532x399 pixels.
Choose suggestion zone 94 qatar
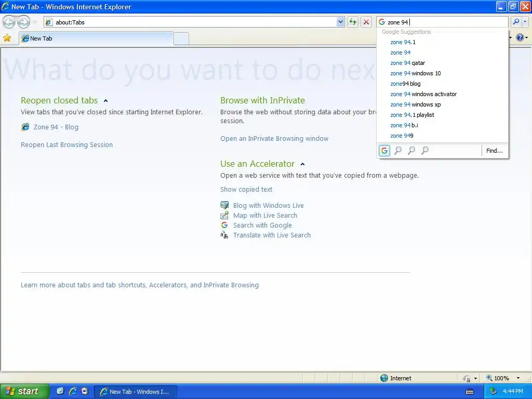tap(443, 63)
